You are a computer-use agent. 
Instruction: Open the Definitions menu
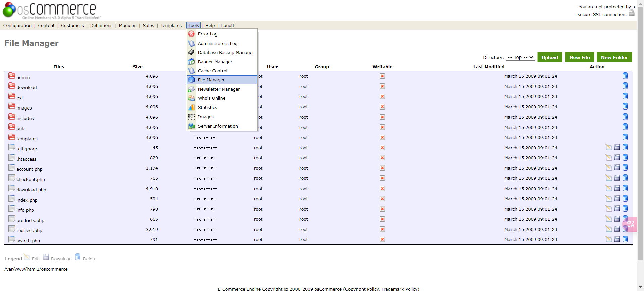(101, 25)
